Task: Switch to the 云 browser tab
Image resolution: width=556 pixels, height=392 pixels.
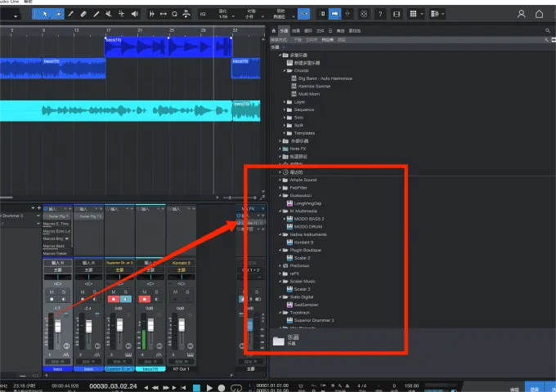Action: pos(330,31)
